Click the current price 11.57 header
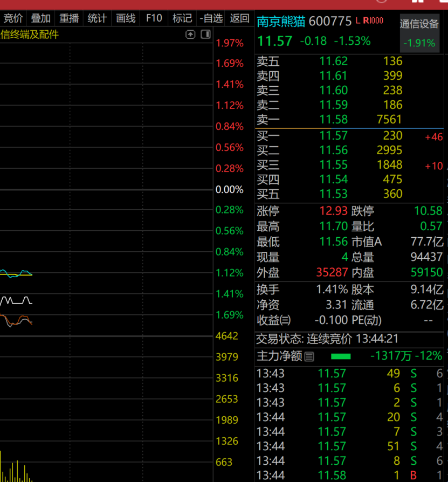 pyautogui.click(x=275, y=41)
